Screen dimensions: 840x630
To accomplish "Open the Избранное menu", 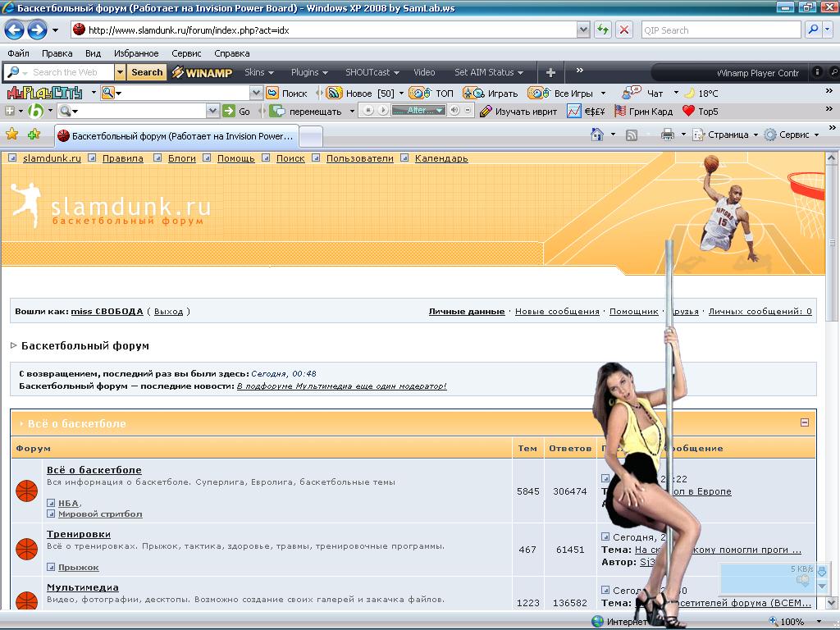I will click(136, 53).
